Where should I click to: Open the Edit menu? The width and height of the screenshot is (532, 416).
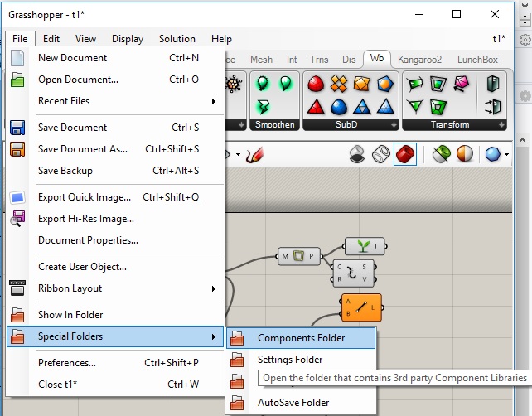coord(51,39)
